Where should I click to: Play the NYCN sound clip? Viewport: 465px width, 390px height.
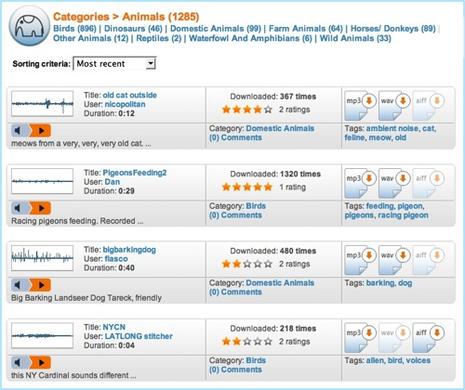(x=41, y=362)
